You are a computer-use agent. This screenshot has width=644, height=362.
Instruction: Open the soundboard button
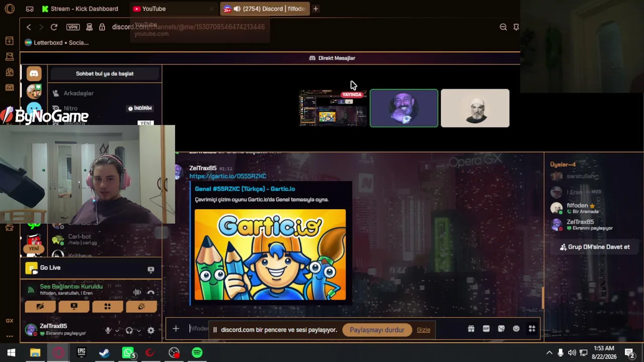point(141,306)
